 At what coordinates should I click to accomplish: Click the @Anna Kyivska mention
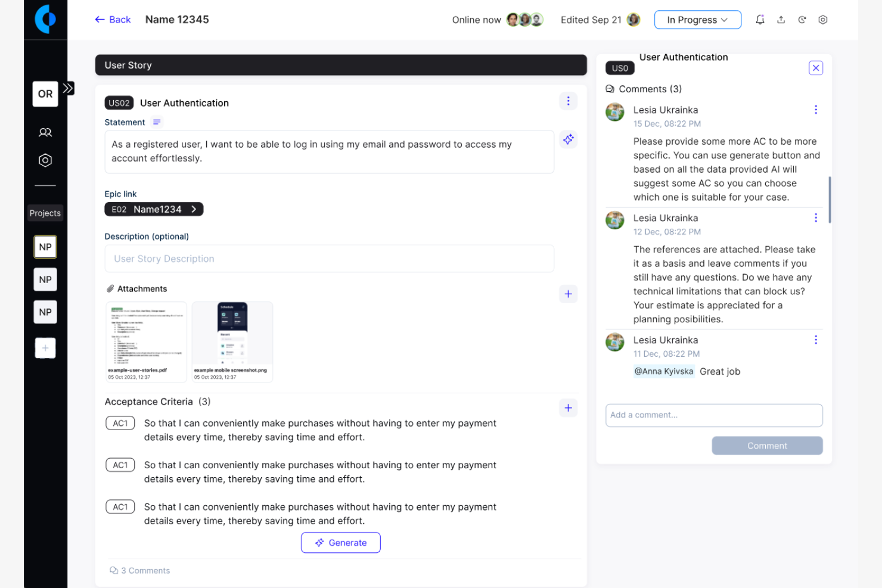pos(664,371)
